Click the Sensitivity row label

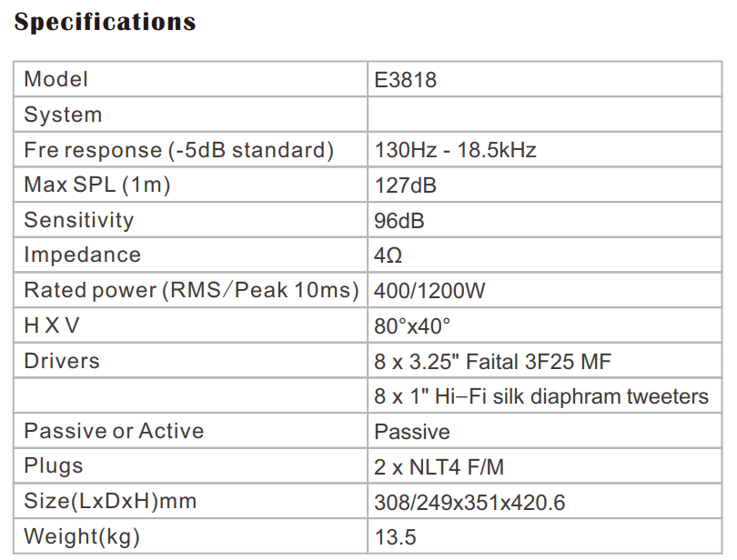(78, 220)
